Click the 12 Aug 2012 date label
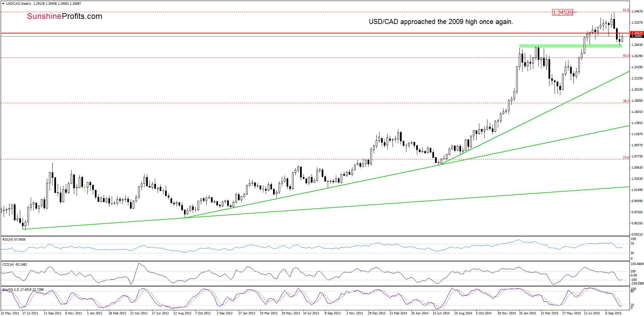Screen dimensions: 644x316 [182, 313]
